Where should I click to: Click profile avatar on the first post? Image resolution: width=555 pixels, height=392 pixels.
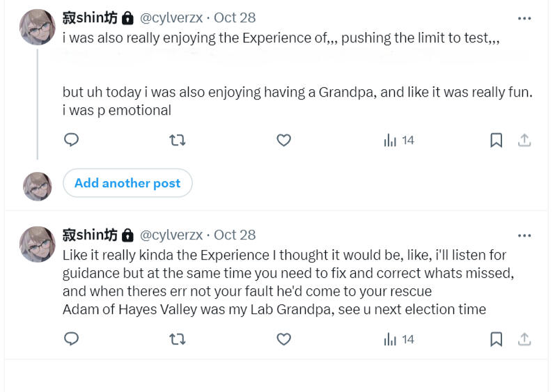(38, 27)
